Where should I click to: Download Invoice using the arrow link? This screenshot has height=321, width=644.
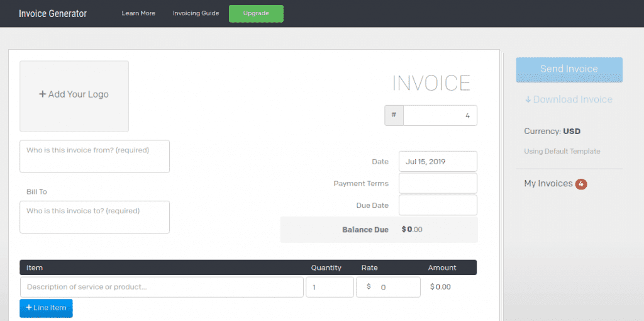tap(569, 99)
